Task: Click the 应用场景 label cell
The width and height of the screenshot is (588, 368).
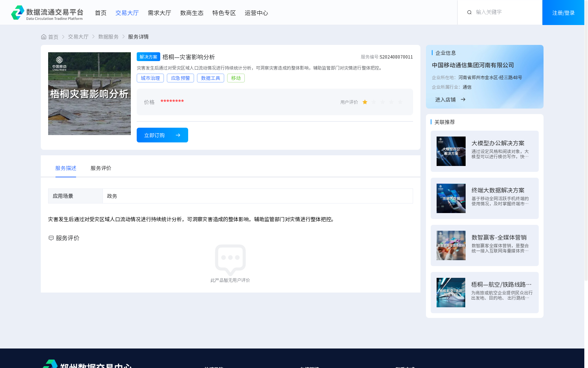Action: click(75, 196)
